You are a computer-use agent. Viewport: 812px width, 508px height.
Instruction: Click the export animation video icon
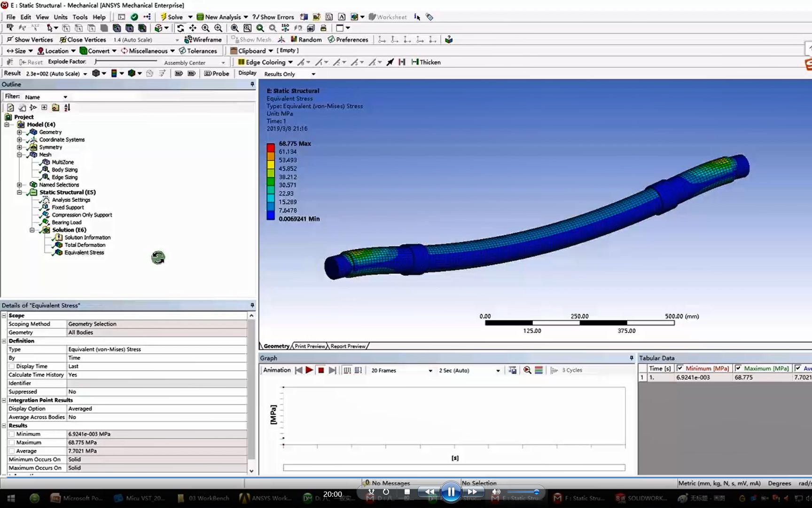pyautogui.click(x=513, y=370)
